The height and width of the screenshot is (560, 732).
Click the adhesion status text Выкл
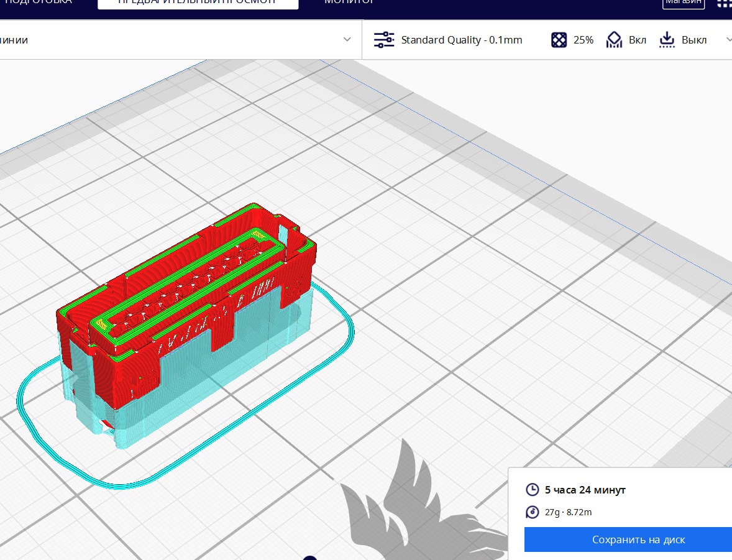(693, 40)
